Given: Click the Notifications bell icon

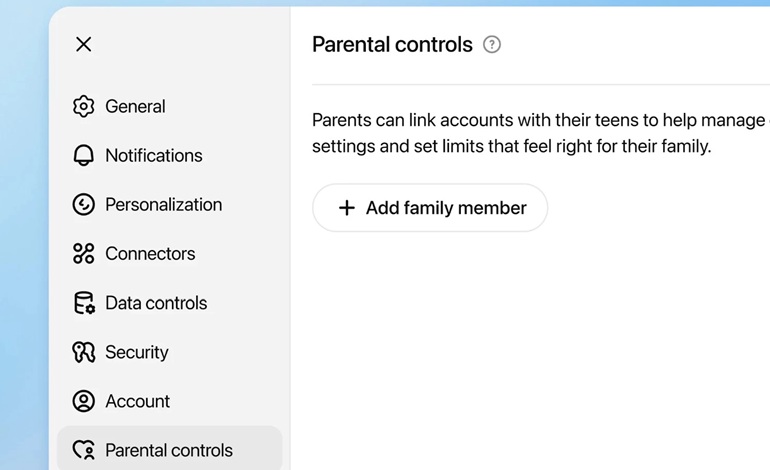Looking at the screenshot, I should (x=83, y=155).
